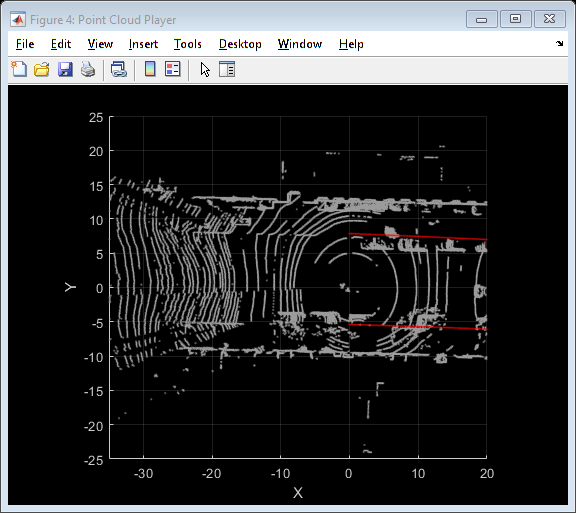Open the Help menu
Viewport: 576px width, 513px height.
(351, 44)
